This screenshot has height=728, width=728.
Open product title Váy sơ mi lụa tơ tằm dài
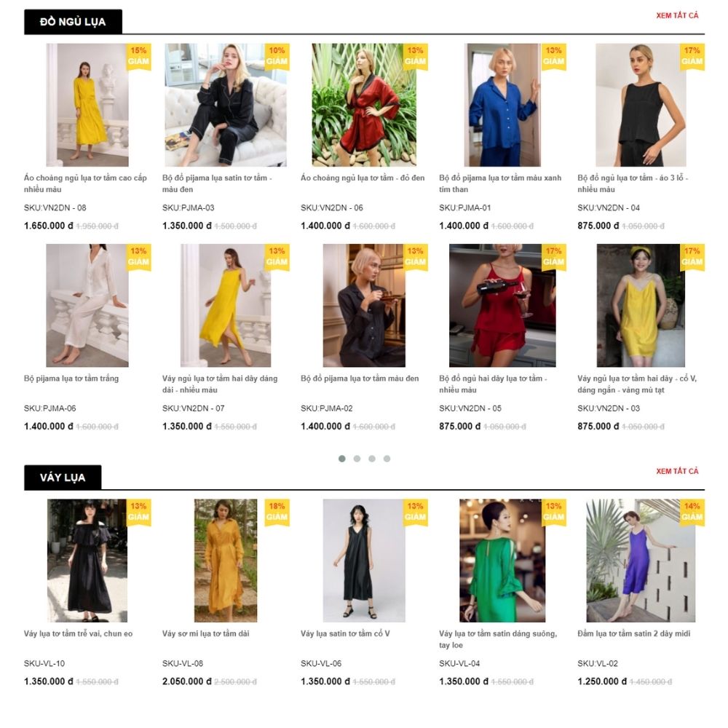[206, 634]
